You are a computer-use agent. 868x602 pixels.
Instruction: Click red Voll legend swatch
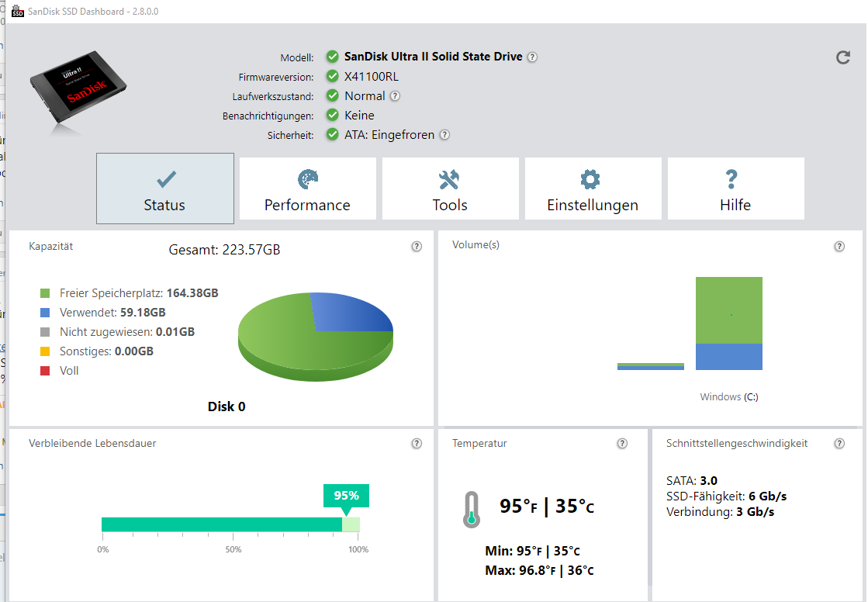46,371
